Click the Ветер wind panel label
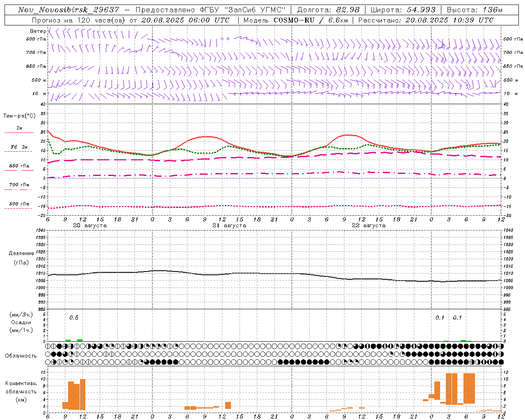This screenshot has height=420, width=525. 38,31
